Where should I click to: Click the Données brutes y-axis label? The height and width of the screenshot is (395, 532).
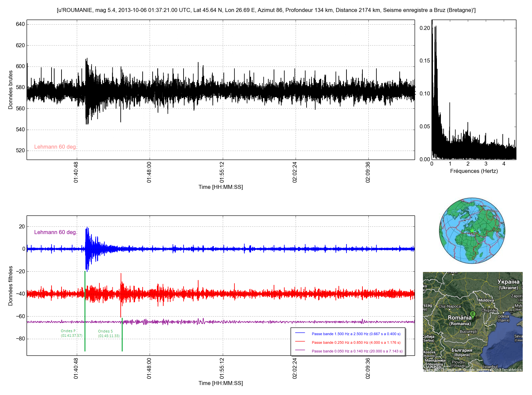pyautogui.click(x=11, y=90)
